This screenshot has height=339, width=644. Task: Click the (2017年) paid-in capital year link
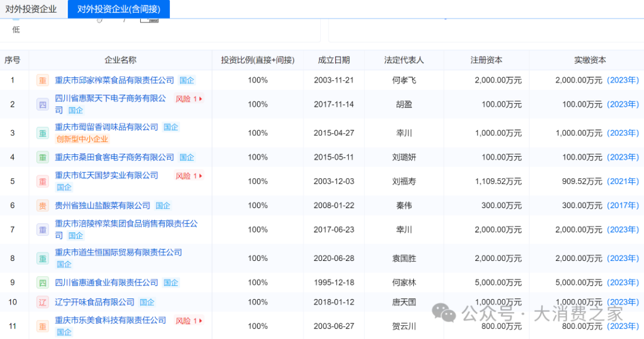click(623, 206)
